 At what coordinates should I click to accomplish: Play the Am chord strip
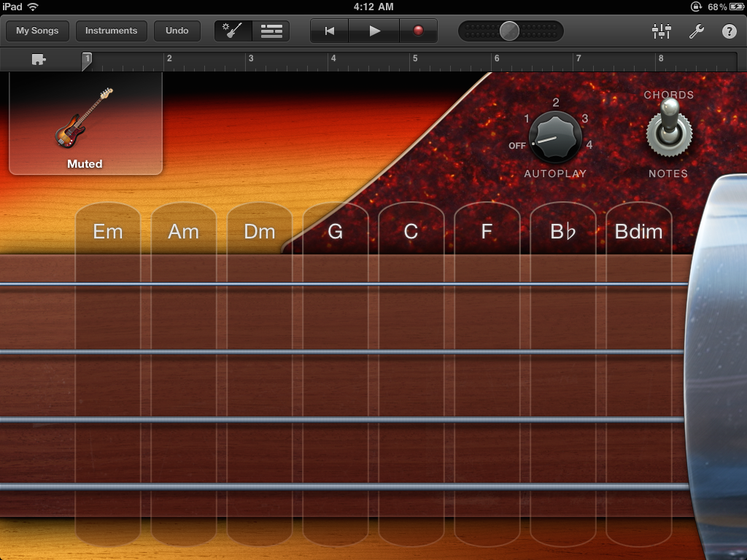tap(183, 374)
